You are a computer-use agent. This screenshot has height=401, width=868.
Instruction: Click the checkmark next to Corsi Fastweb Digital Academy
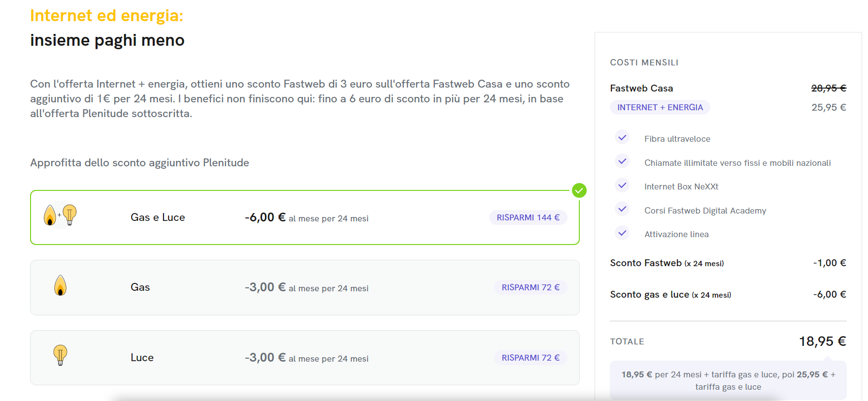[623, 209]
